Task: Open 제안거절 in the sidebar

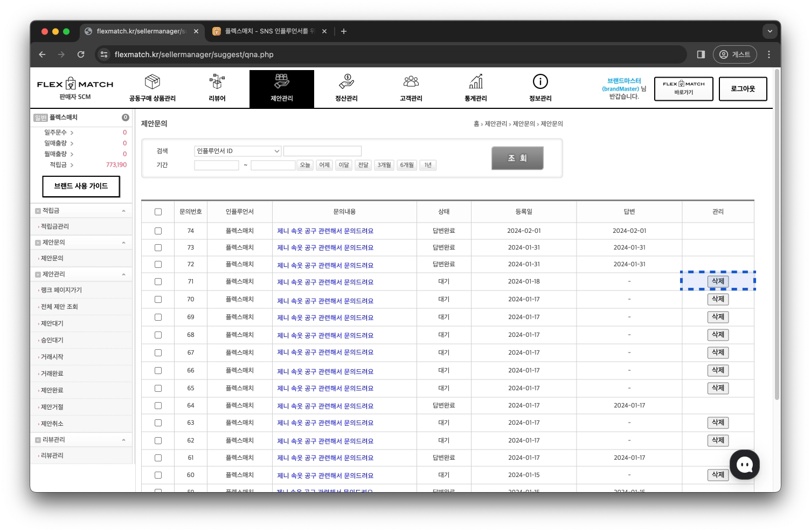Action: pos(52,407)
